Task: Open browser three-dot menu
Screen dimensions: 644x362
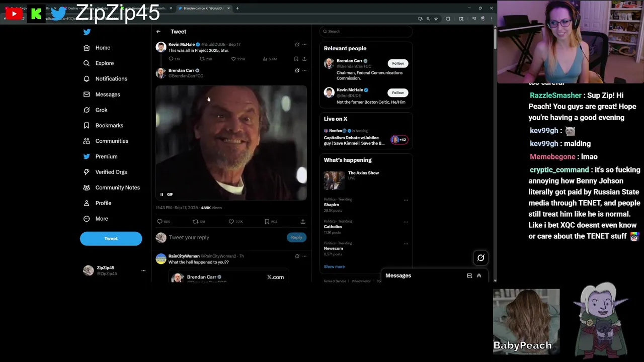Action: click(492, 19)
